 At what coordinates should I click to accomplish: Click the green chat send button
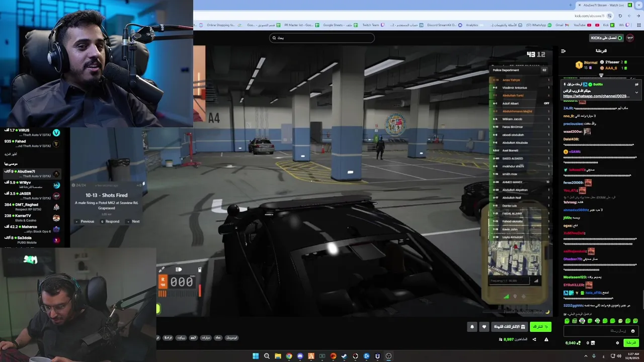[x=631, y=343]
